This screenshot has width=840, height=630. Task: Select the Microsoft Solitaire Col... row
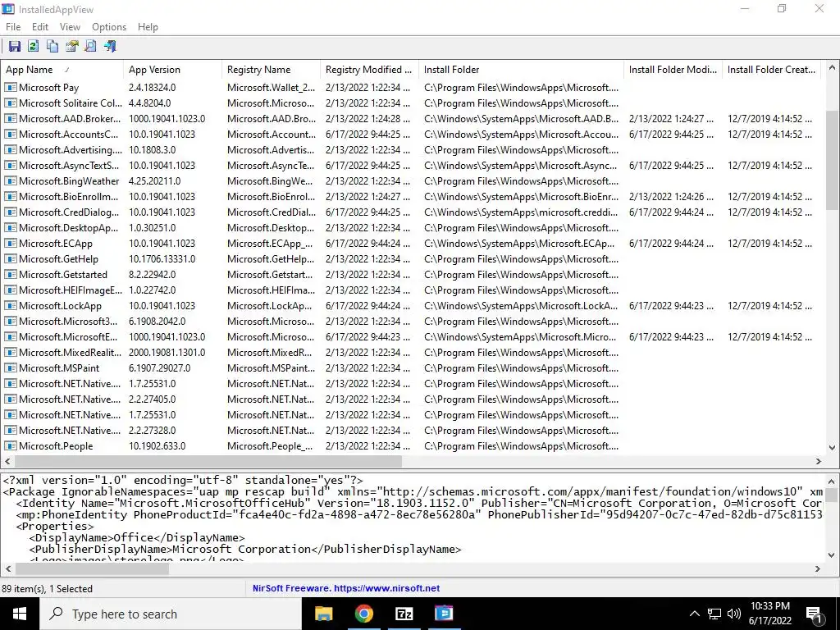point(412,103)
